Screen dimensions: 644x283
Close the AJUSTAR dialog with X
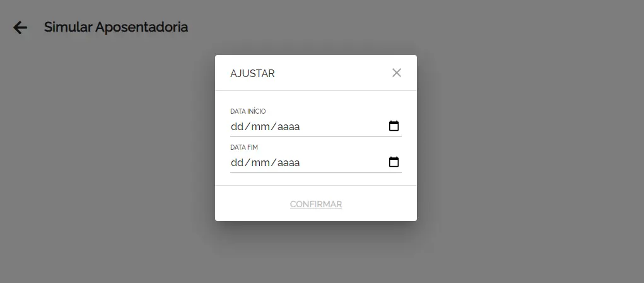pos(397,73)
